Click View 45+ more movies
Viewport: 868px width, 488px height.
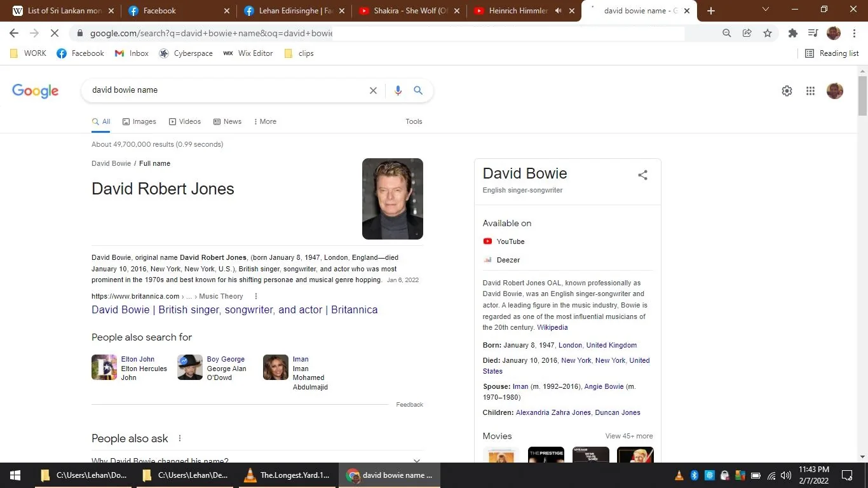pyautogui.click(x=629, y=436)
